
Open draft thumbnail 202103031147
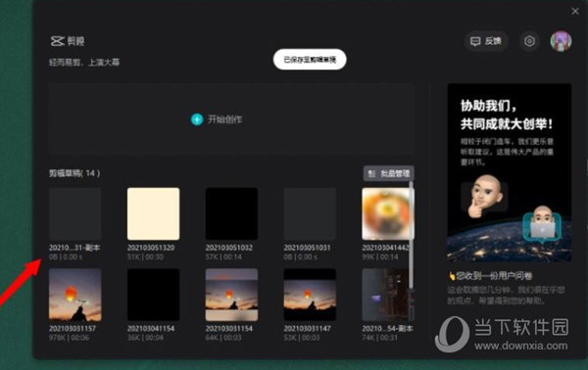point(310,295)
